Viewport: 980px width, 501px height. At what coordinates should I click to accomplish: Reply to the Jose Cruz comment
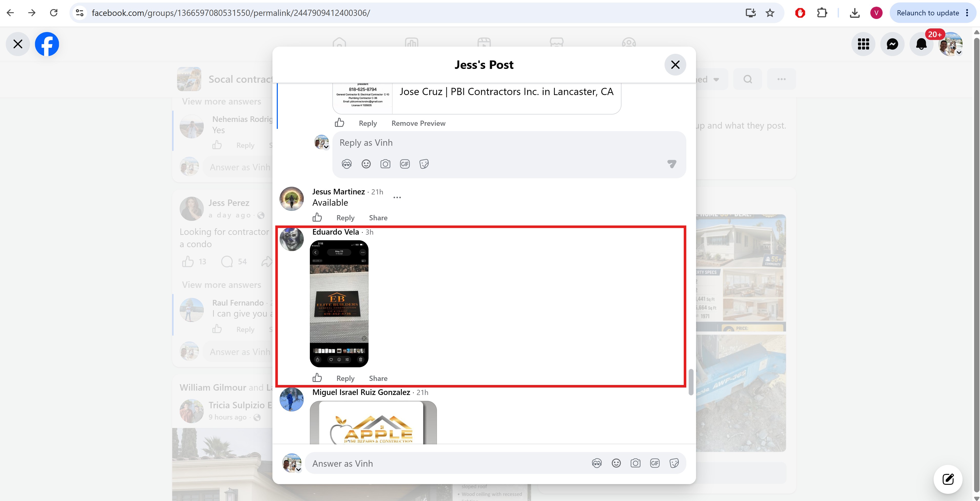pyautogui.click(x=368, y=123)
